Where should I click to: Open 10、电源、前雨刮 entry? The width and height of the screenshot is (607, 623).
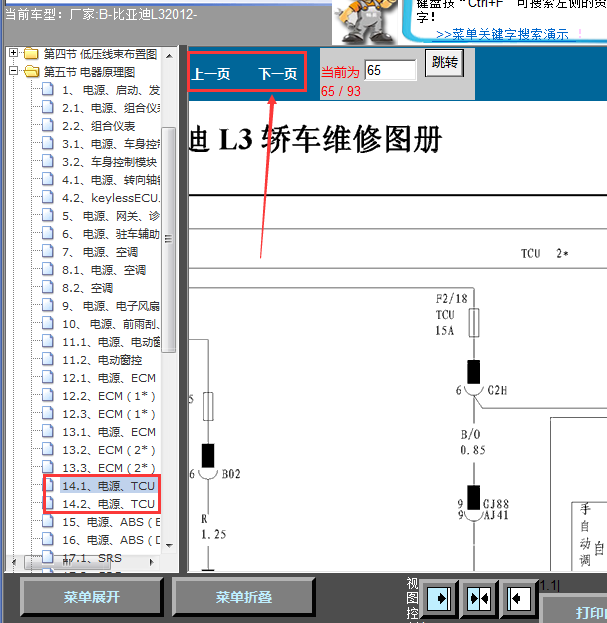(111, 324)
